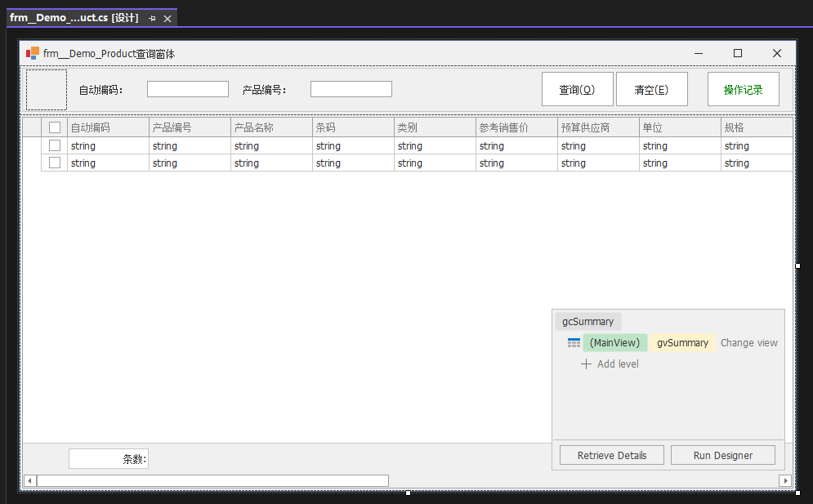Toggle the header select-all checkbox
The height and width of the screenshot is (504, 813).
coord(55,127)
